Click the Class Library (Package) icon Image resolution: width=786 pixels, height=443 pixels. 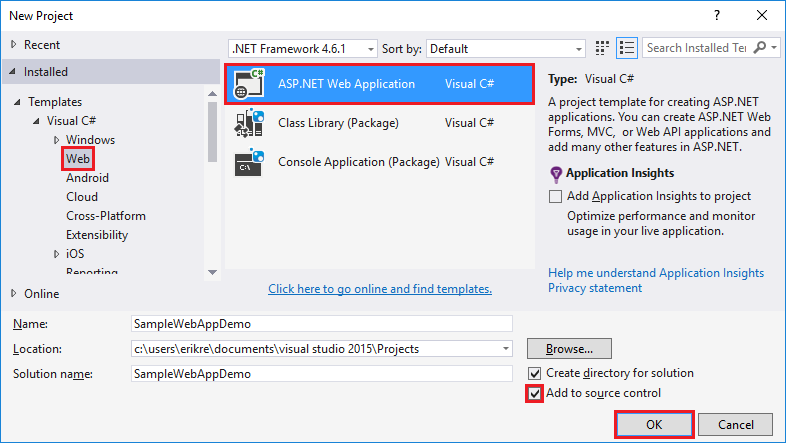point(250,123)
